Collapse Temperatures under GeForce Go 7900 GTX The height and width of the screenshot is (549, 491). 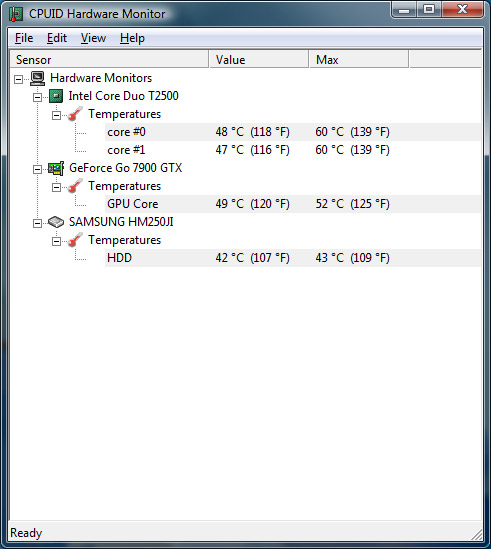56,187
